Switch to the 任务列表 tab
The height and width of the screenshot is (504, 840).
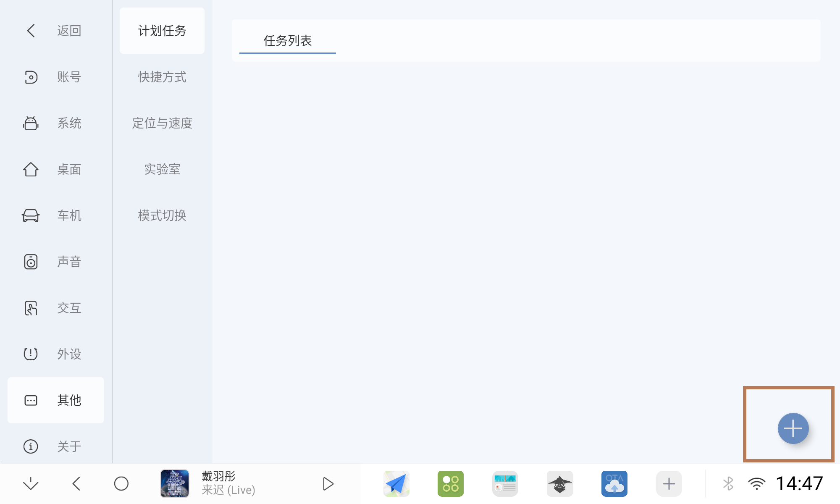click(x=287, y=41)
